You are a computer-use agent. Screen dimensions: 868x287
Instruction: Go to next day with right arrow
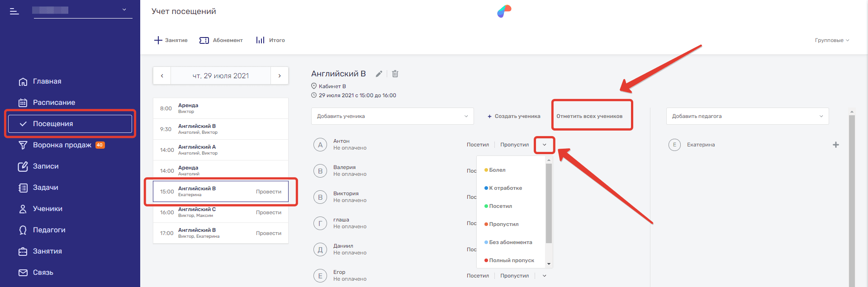click(x=280, y=76)
